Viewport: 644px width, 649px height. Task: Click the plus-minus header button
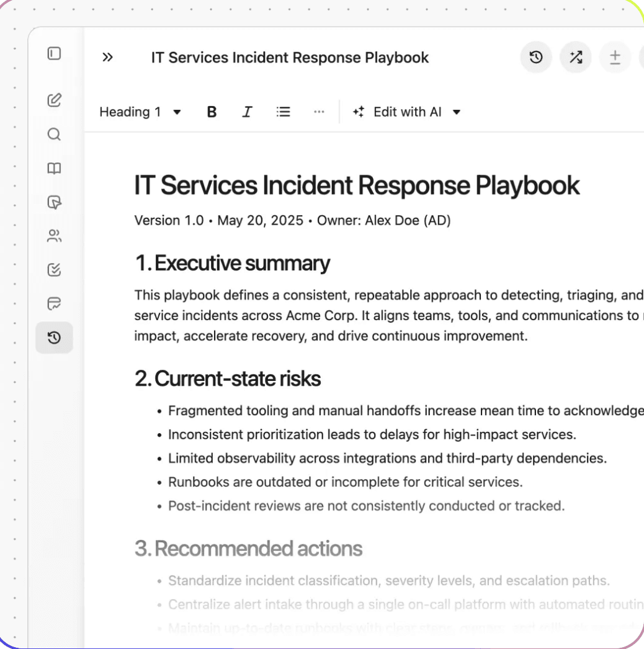(x=615, y=57)
